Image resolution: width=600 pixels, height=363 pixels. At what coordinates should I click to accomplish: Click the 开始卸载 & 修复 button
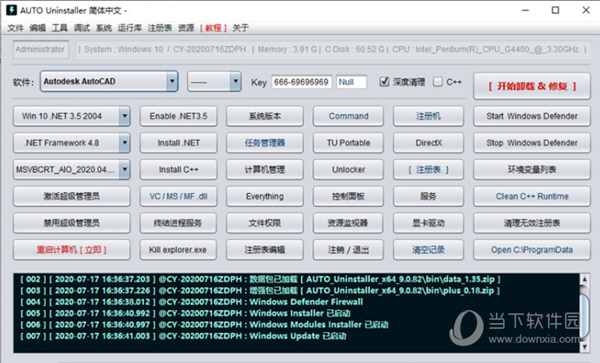(532, 86)
